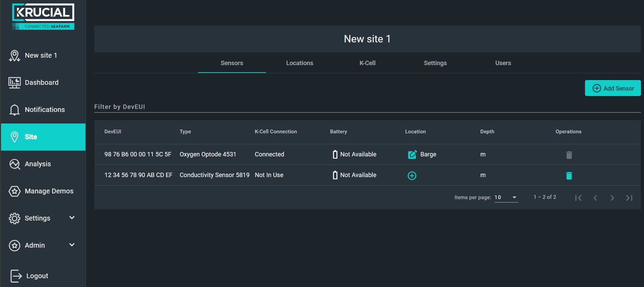Add location for Conductivity Sensor 5819

tap(412, 176)
